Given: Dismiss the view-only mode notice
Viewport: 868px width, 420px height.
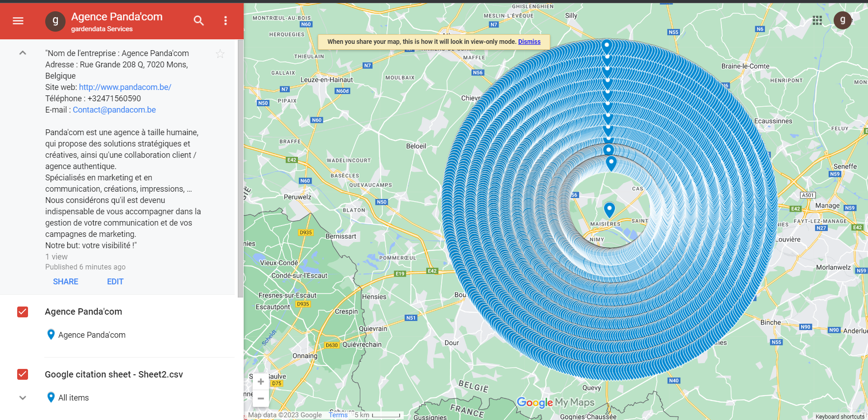Looking at the screenshot, I should pyautogui.click(x=529, y=42).
